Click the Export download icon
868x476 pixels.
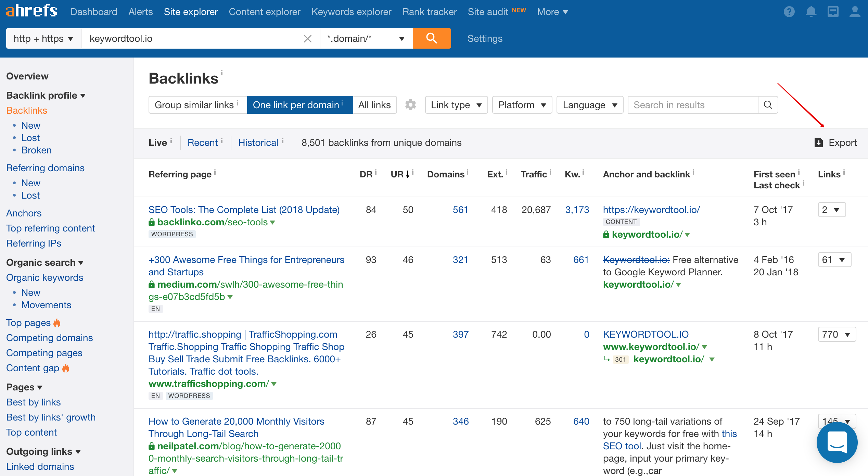818,142
